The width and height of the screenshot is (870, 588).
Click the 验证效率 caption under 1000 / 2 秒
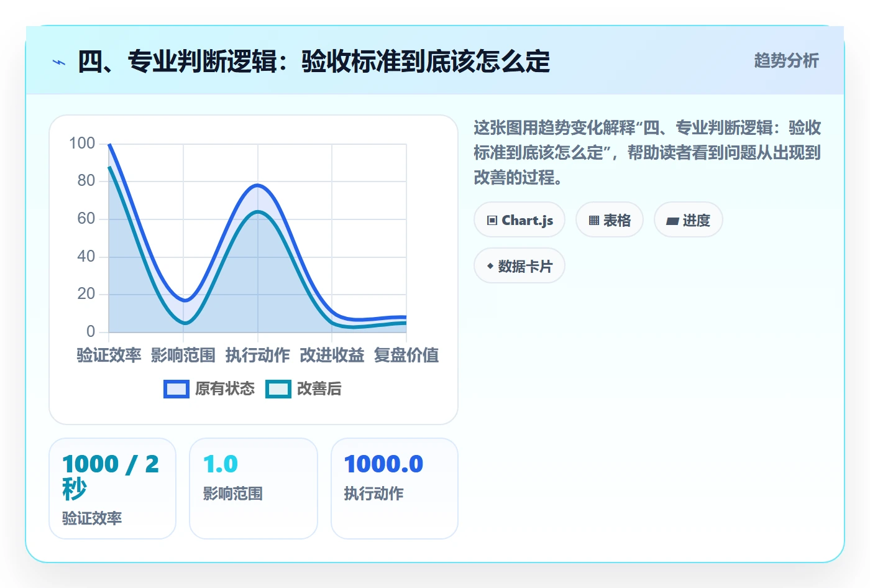point(92,518)
